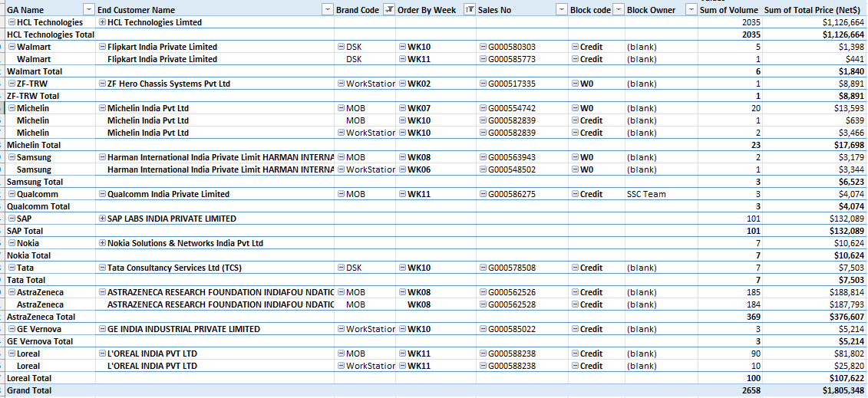Expand Nokia Solutions & Networks customer row
The width and height of the screenshot is (868, 398).
click(x=102, y=243)
